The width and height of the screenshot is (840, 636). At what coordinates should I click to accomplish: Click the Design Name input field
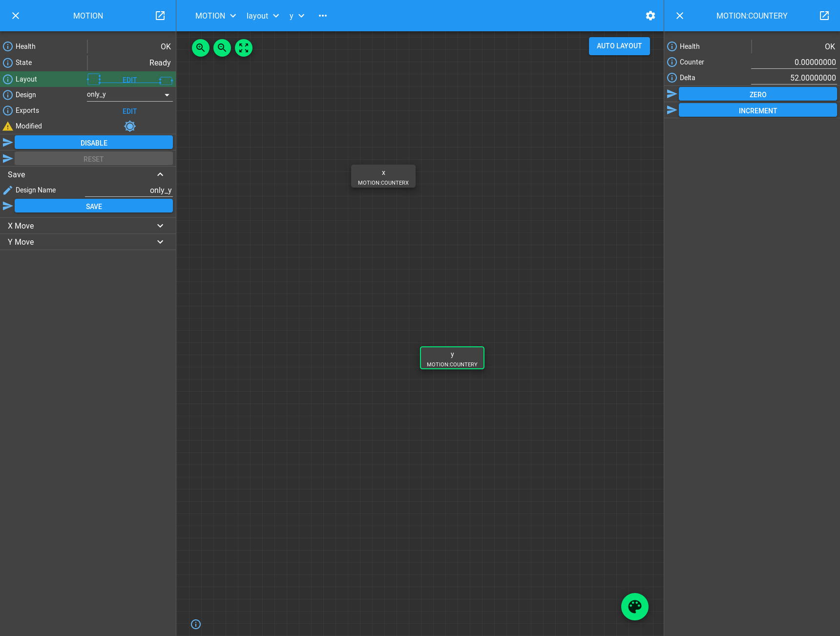click(x=129, y=190)
